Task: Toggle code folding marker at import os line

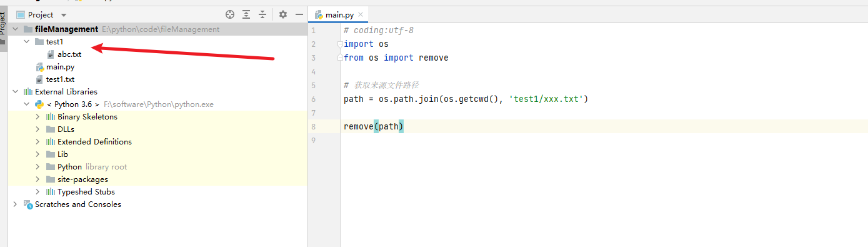Action: click(x=340, y=44)
